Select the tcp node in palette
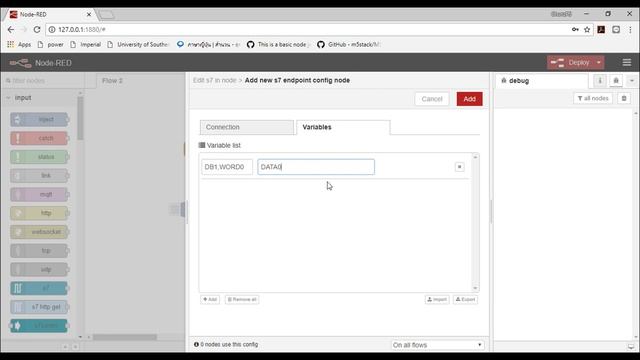640x360 pixels. pos(39,251)
